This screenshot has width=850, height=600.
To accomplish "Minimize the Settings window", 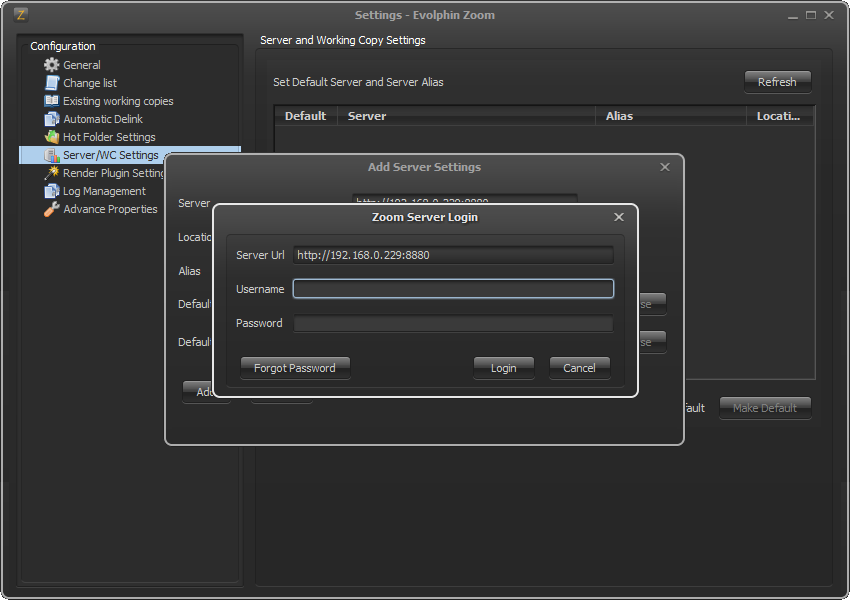I will [x=793, y=16].
